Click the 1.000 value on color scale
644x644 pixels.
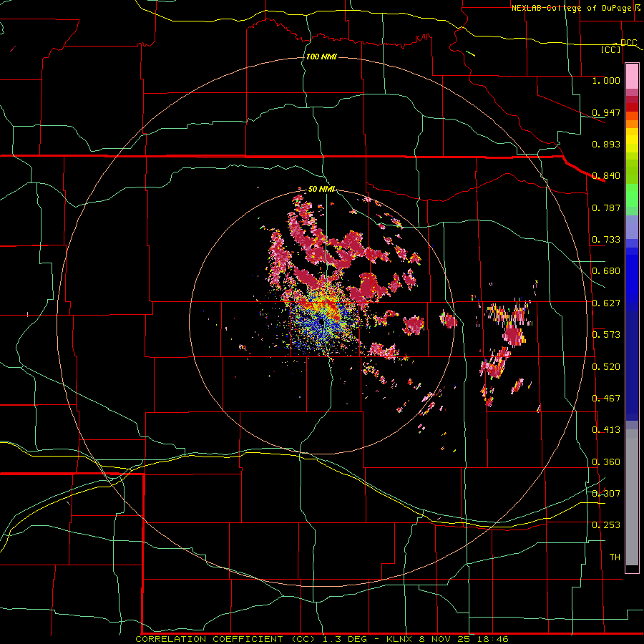pyautogui.click(x=606, y=80)
